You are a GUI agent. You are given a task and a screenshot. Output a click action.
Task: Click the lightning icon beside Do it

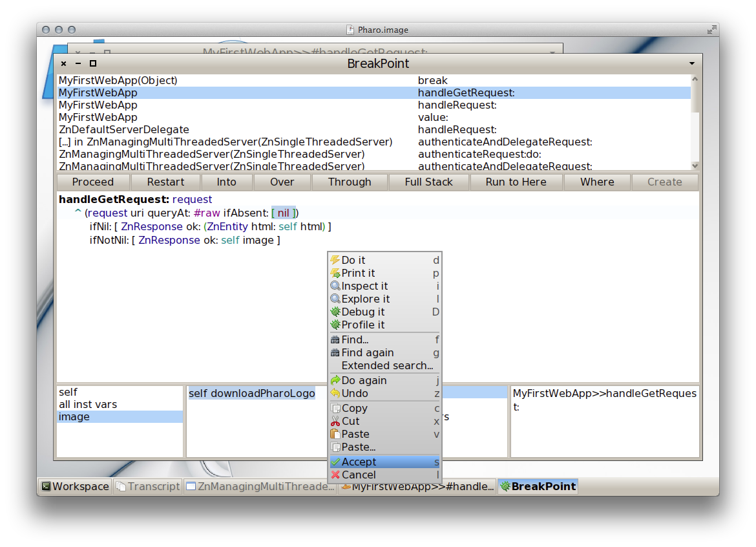click(335, 260)
